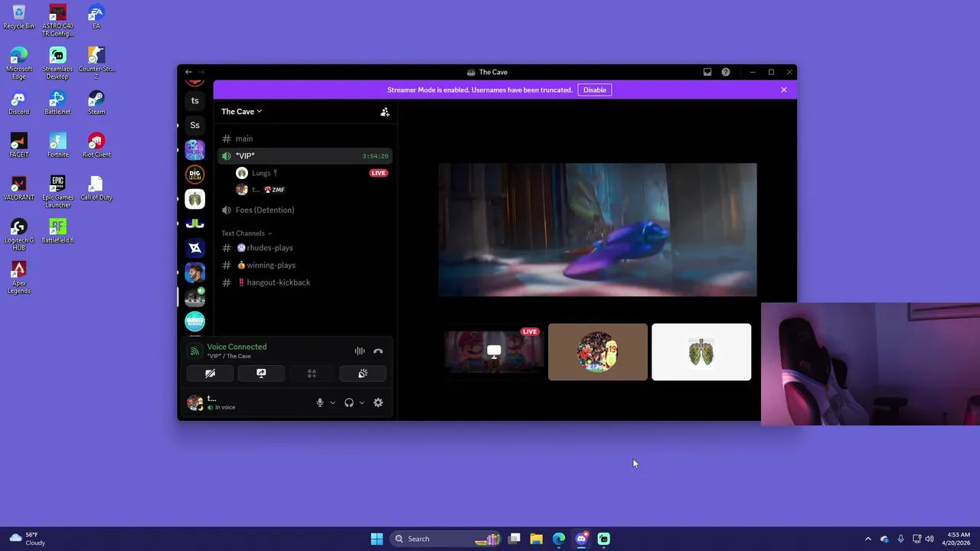
Task: Select the live Mario stream thumbnail
Action: coord(494,352)
